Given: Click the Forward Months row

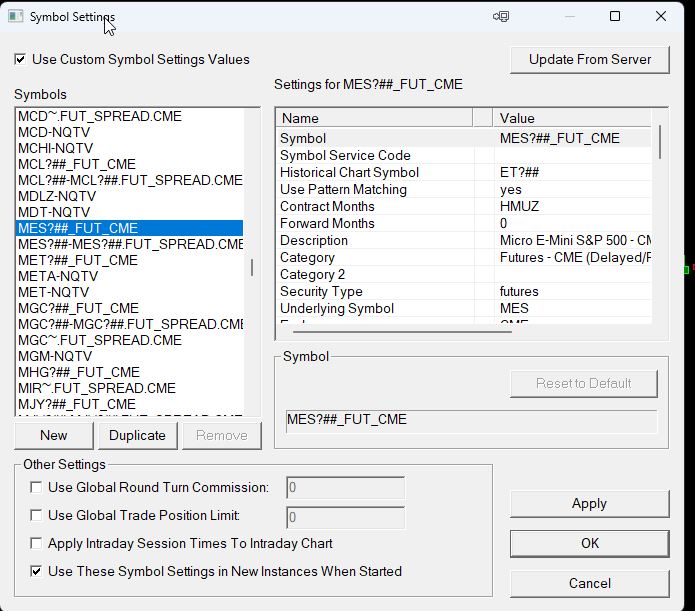Looking at the screenshot, I should click(464, 223).
